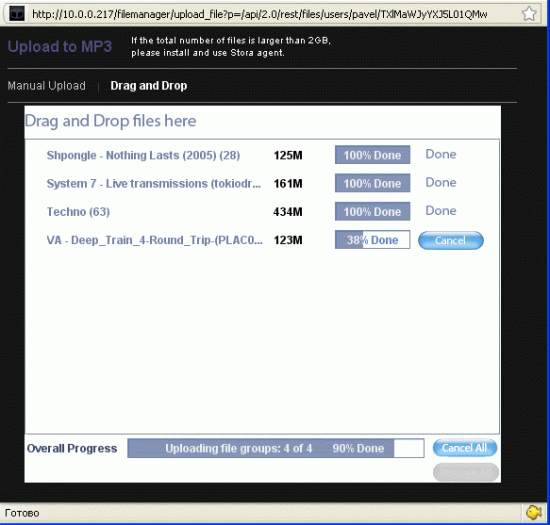
Task: Click the 125M size value
Action: (288, 155)
